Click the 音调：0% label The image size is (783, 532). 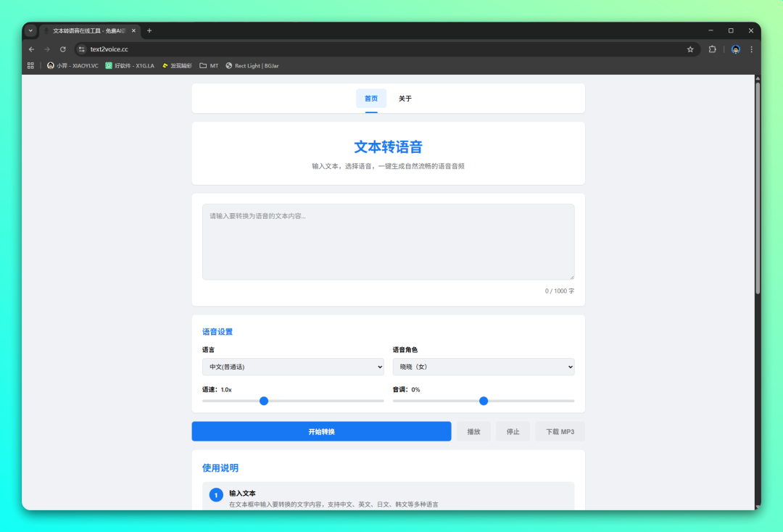[x=406, y=390]
